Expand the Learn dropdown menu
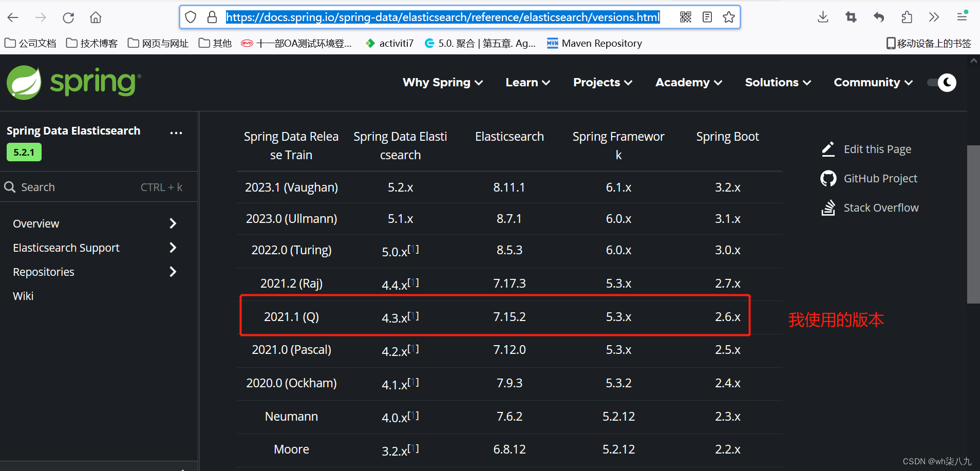 click(528, 82)
